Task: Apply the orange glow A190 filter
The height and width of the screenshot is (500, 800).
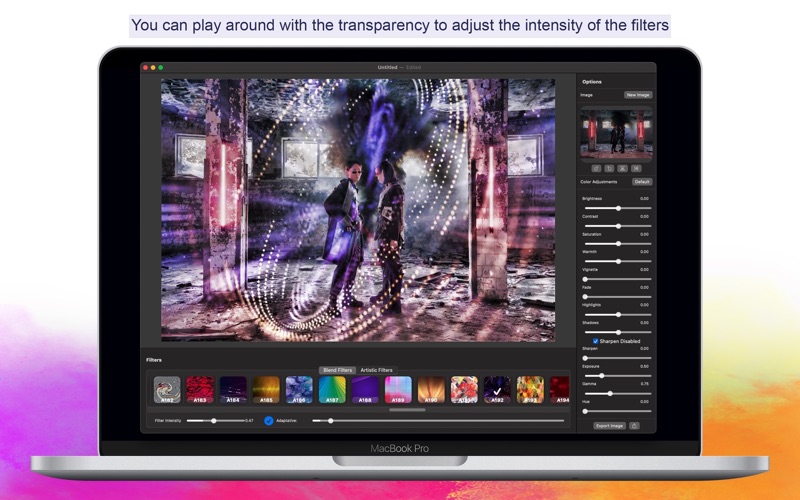Action: (431, 390)
